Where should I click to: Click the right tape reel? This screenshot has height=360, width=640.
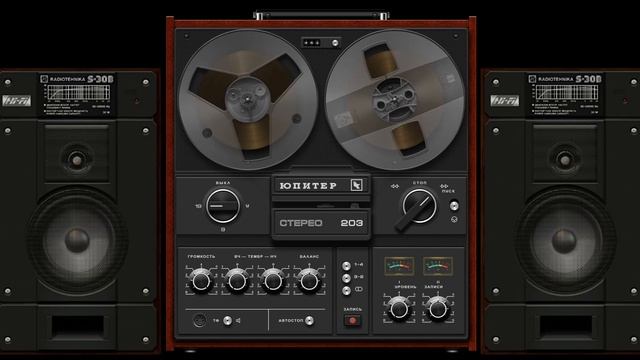tap(395, 100)
